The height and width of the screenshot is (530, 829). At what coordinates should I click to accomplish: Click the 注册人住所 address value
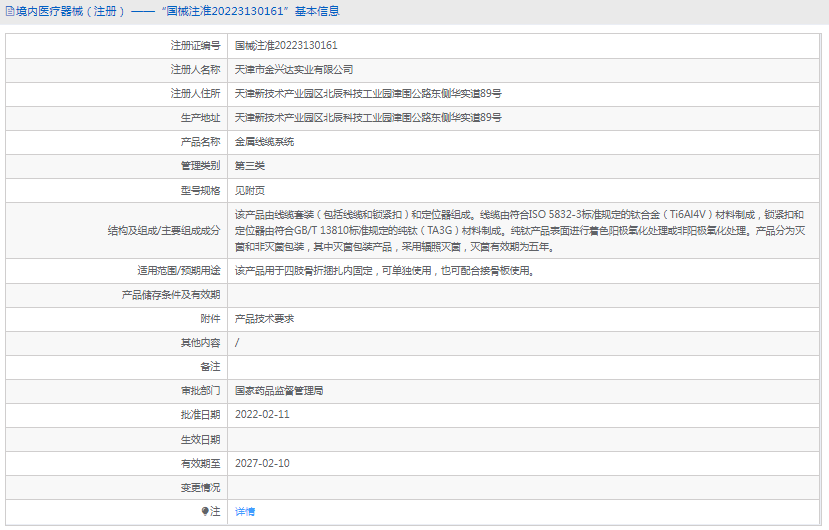(368, 94)
